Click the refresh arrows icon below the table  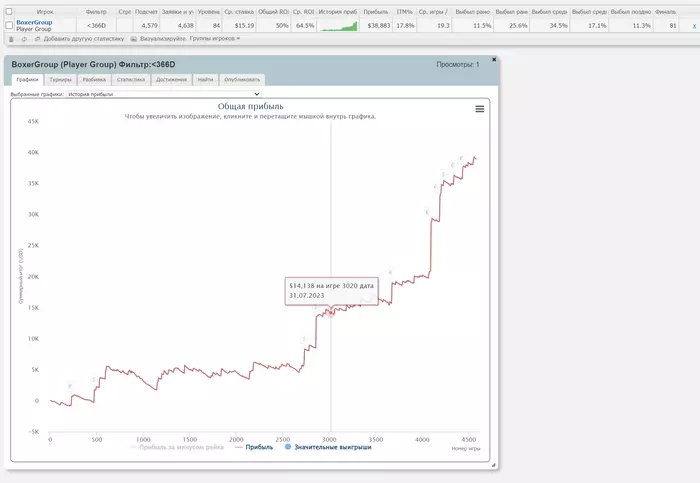coord(24,39)
